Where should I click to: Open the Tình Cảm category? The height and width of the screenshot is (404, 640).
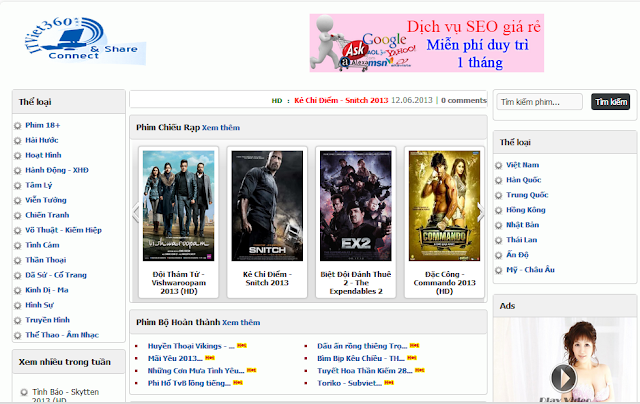42,245
